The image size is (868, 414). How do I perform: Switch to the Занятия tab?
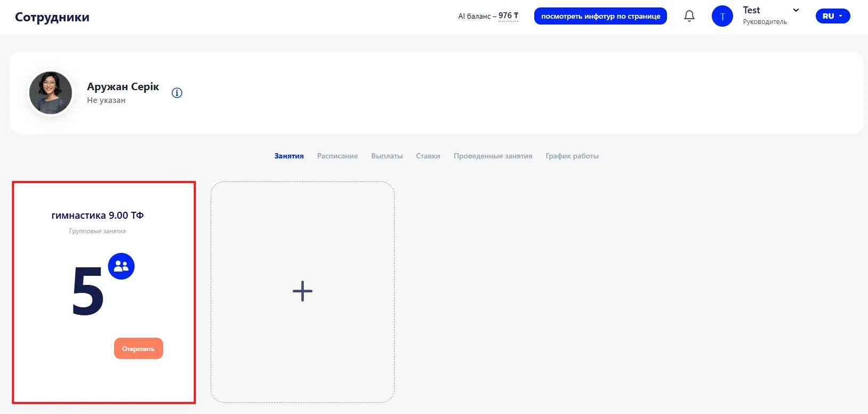coord(289,156)
